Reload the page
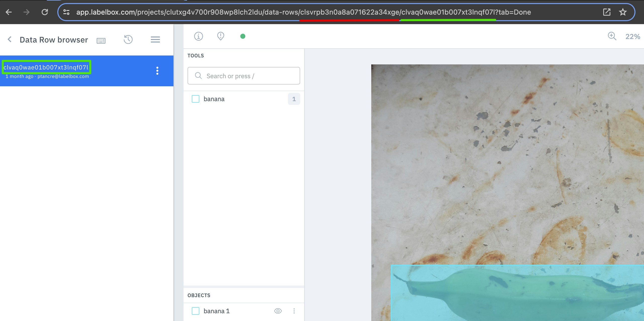 (x=45, y=12)
